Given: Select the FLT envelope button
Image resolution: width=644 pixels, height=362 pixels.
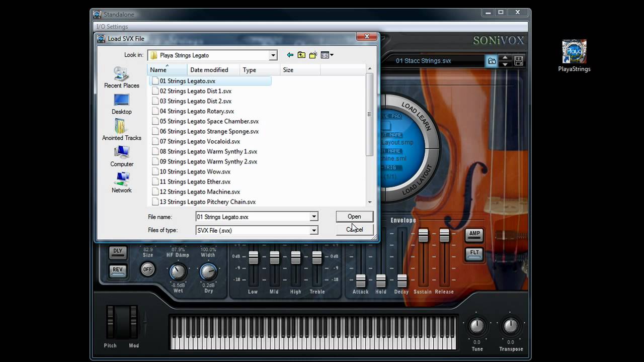Looking at the screenshot, I should [474, 253].
